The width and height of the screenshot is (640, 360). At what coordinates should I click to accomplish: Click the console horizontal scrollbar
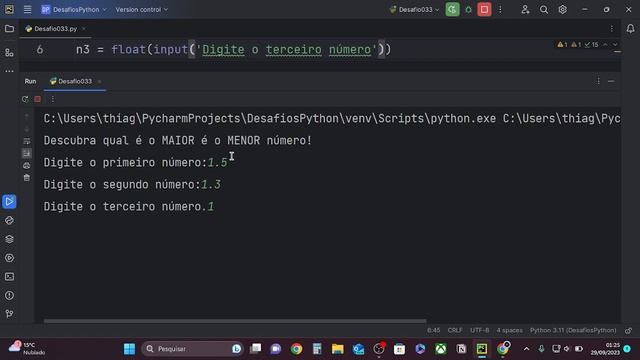(235, 321)
